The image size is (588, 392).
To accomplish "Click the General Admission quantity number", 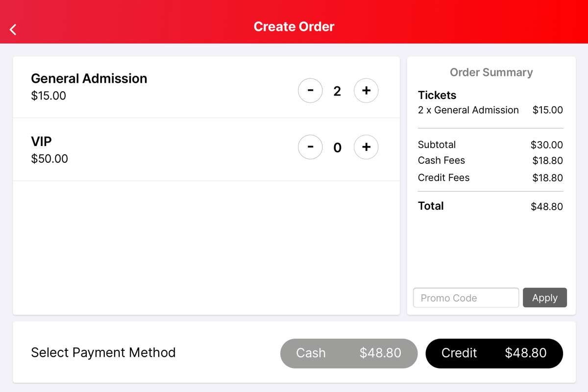I will [x=337, y=91].
